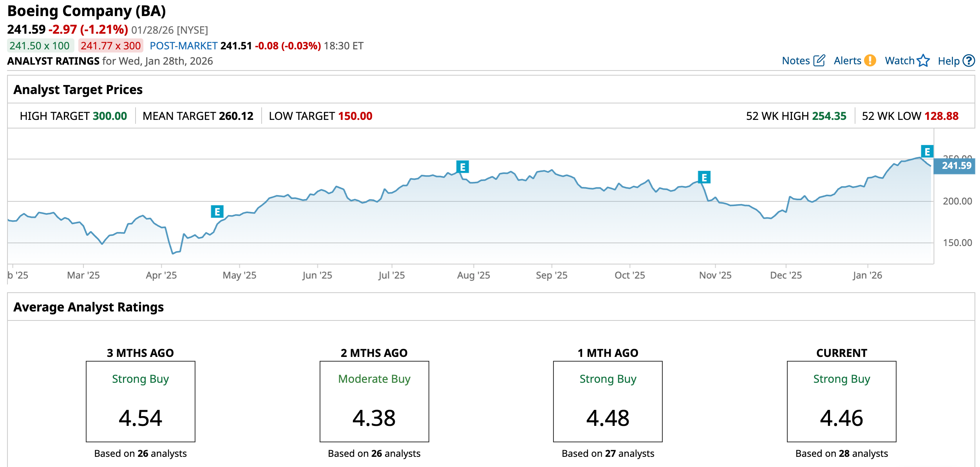Click the Watch link text
Viewport: 980px width, 467px height.
899,61
